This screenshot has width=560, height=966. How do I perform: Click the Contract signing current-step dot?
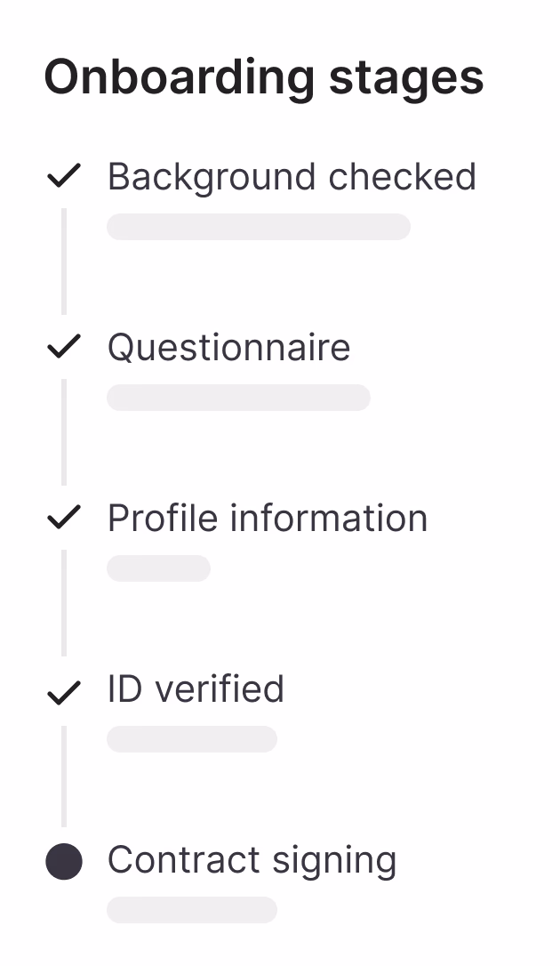[64, 861]
